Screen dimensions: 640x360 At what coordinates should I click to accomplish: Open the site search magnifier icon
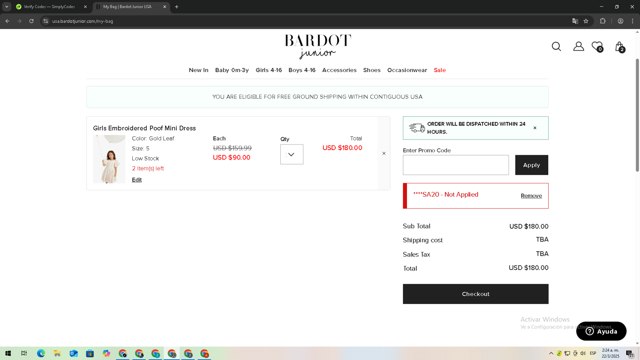pyautogui.click(x=556, y=47)
